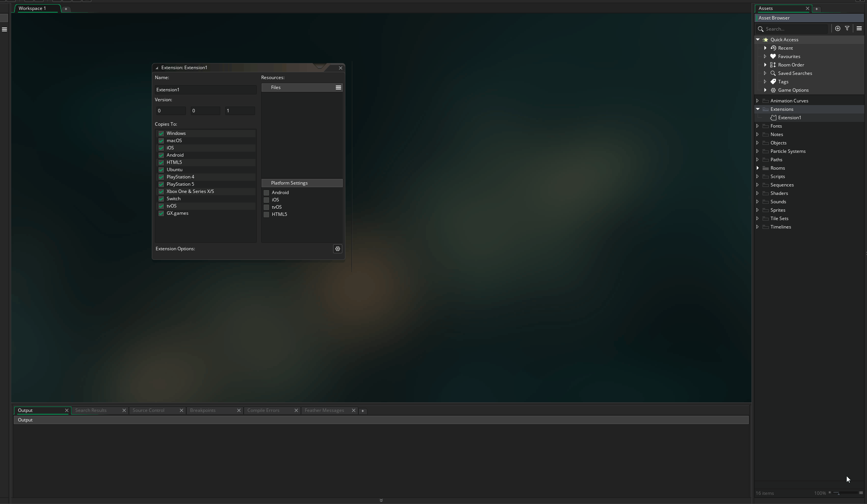867x504 pixels.
Task: Click the filter icon in the Asset Browser
Action: 847,28
